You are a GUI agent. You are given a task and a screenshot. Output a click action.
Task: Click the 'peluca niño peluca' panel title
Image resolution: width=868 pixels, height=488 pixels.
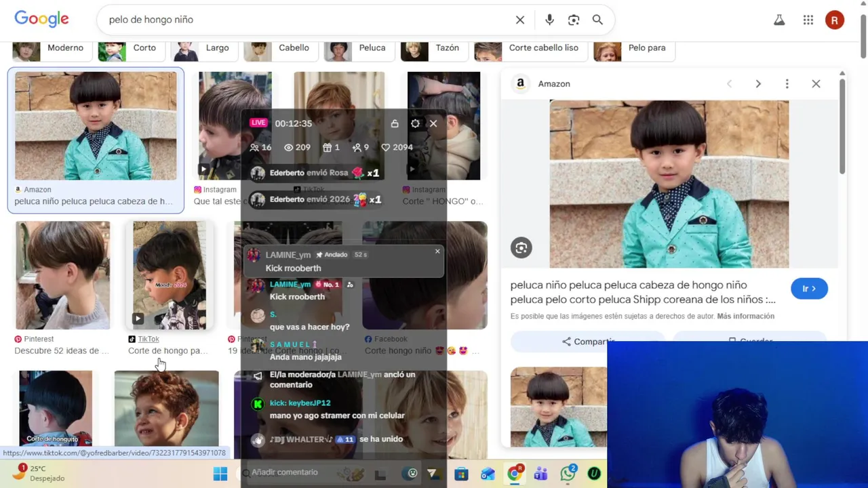pyautogui.click(x=643, y=292)
